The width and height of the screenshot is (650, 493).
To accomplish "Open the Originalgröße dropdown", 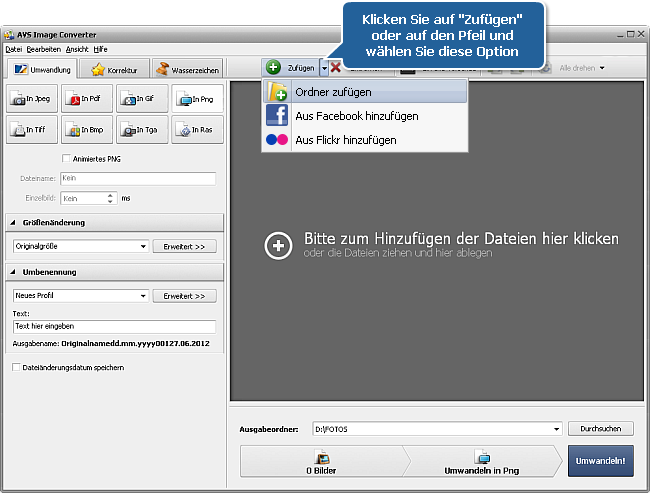I will (x=81, y=246).
